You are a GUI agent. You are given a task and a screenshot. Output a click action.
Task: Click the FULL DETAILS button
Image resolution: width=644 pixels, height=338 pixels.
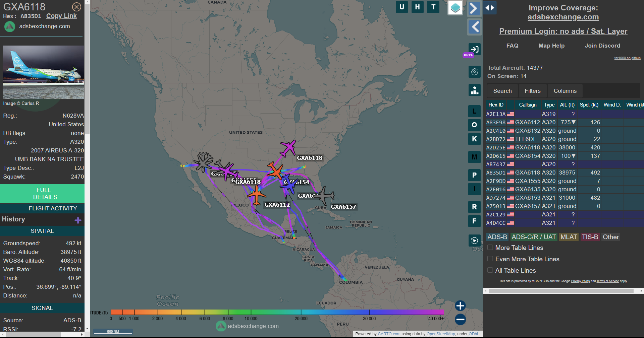pyautogui.click(x=42, y=193)
